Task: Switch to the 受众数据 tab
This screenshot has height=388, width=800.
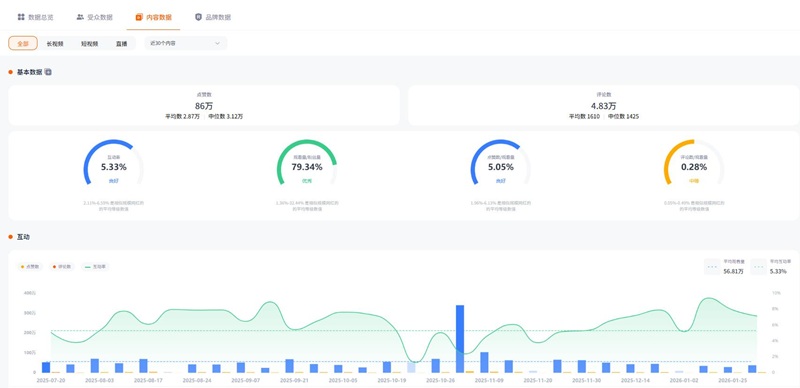Action: click(x=94, y=17)
